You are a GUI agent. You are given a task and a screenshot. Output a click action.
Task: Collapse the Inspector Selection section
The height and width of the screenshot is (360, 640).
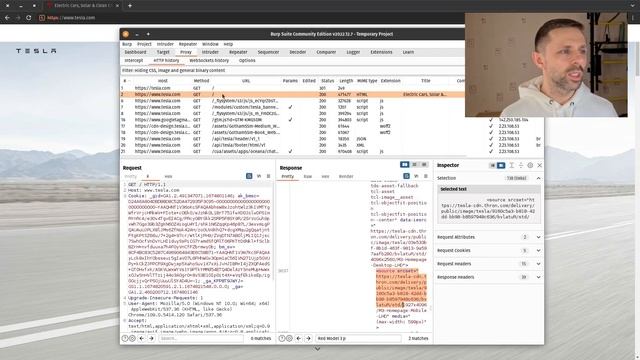pyautogui.click(x=538, y=178)
